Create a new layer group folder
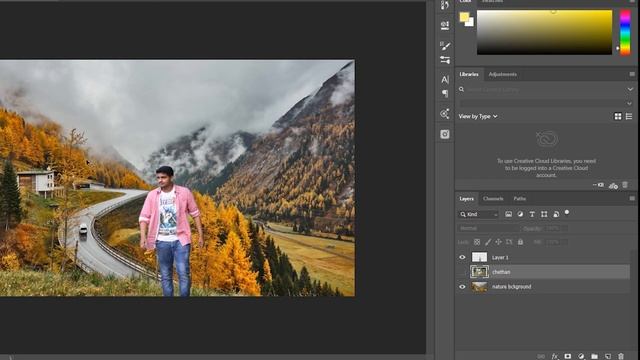 594,356
